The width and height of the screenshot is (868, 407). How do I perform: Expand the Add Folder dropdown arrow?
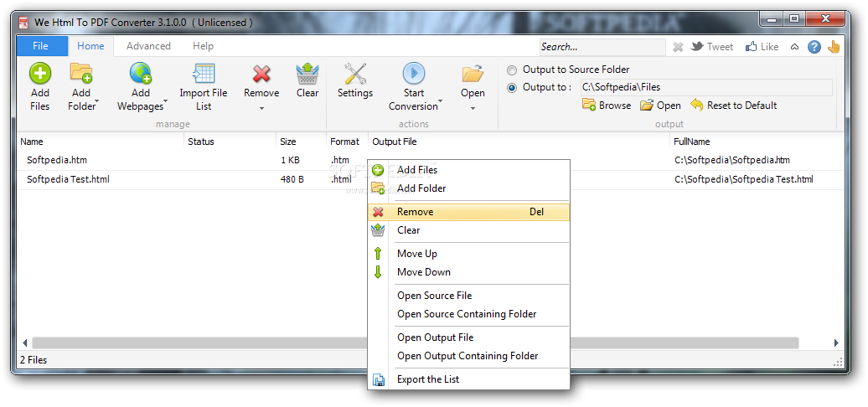pos(98,103)
